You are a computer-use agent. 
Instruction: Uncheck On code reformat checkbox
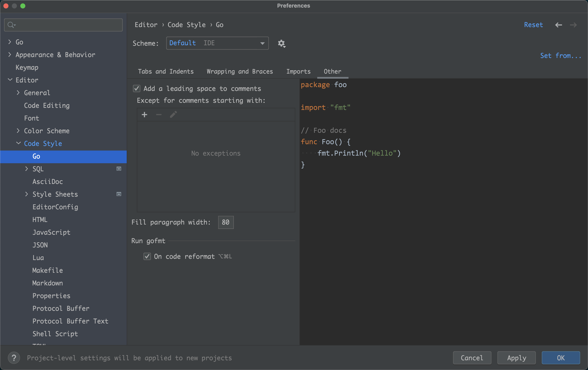(147, 256)
